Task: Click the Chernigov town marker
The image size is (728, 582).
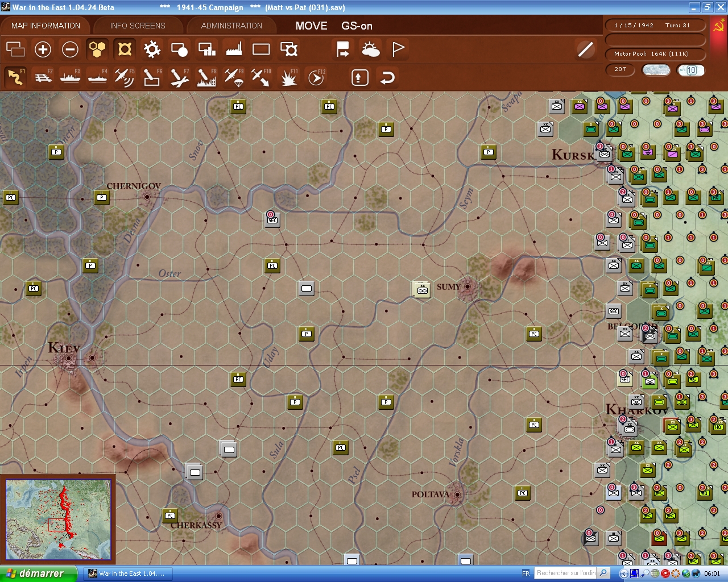Action: (x=147, y=197)
